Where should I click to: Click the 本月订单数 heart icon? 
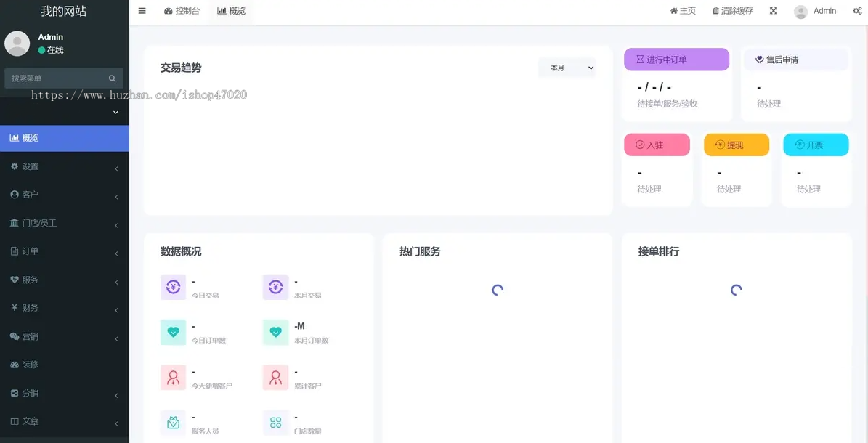(x=276, y=333)
